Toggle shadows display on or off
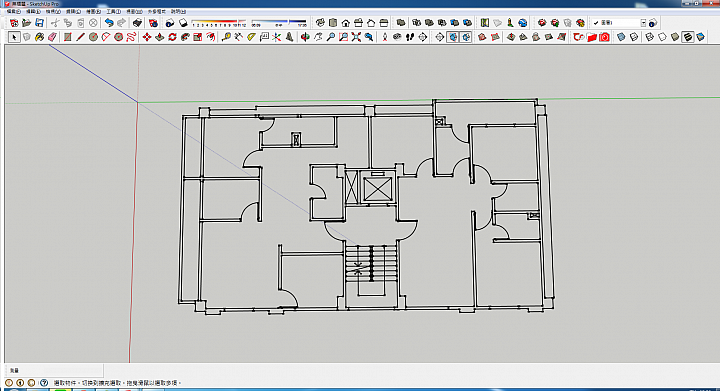This screenshot has height=391, width=720. (x=183, y=22)
